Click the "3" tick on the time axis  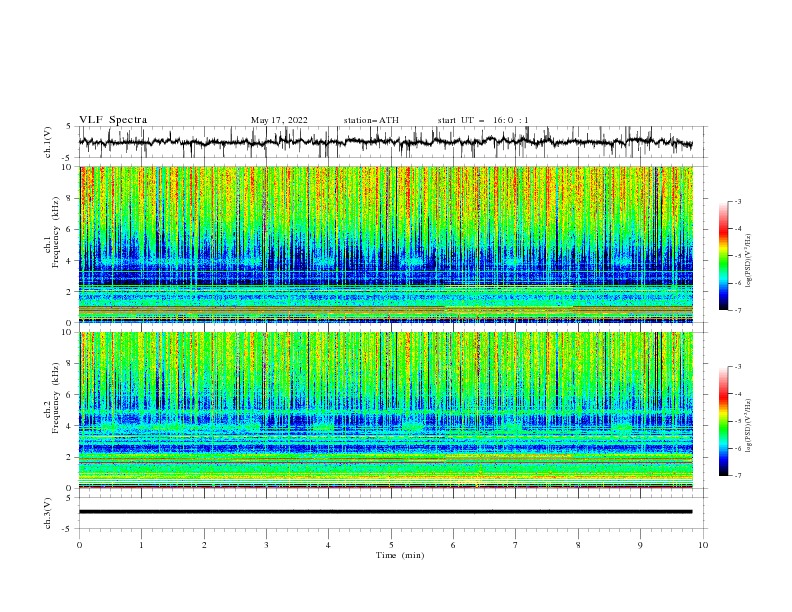[266, 545]
